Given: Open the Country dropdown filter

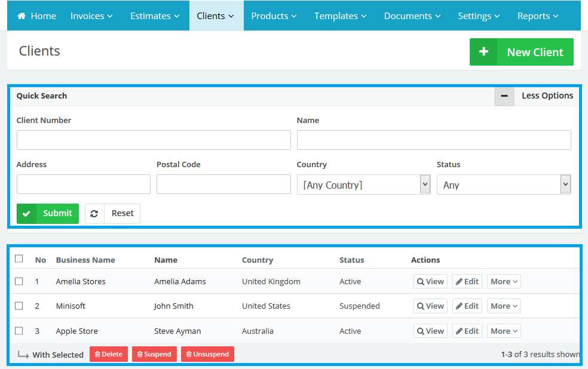Looking at the screenshot, I should 363,184.
